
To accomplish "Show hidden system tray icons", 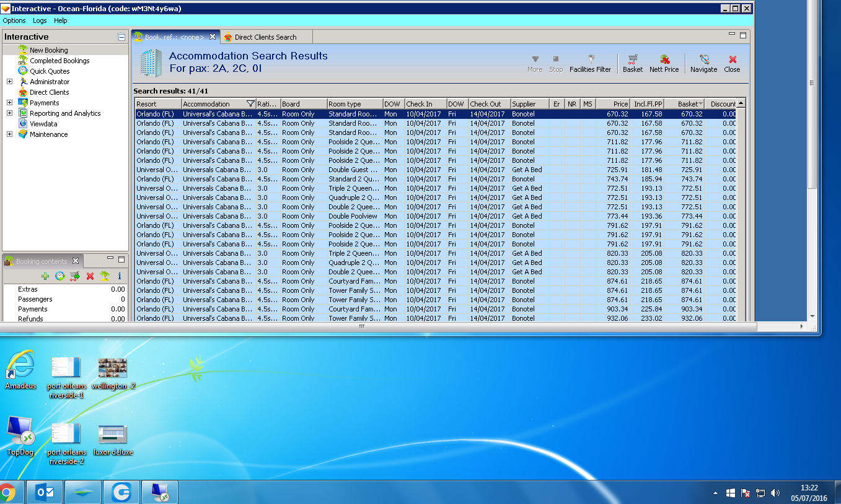I will [x=715, y=493].
